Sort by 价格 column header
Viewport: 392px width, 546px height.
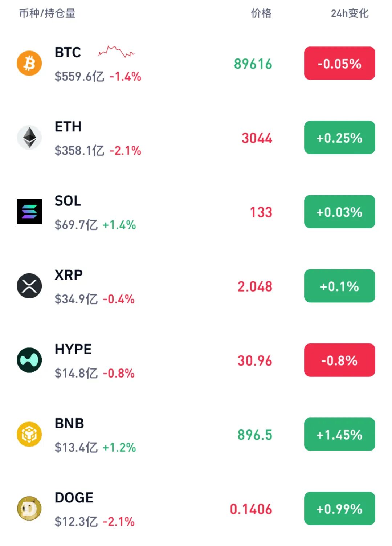point(261,13)
